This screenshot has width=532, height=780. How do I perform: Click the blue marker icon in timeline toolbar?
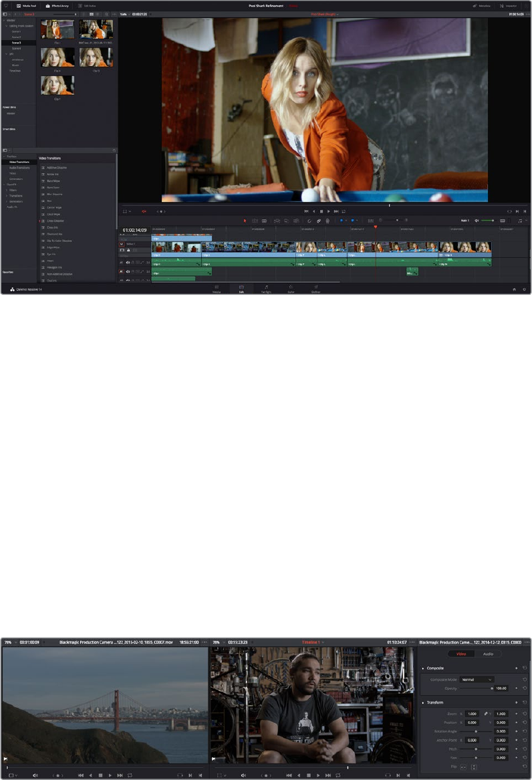tap(352, 221)
